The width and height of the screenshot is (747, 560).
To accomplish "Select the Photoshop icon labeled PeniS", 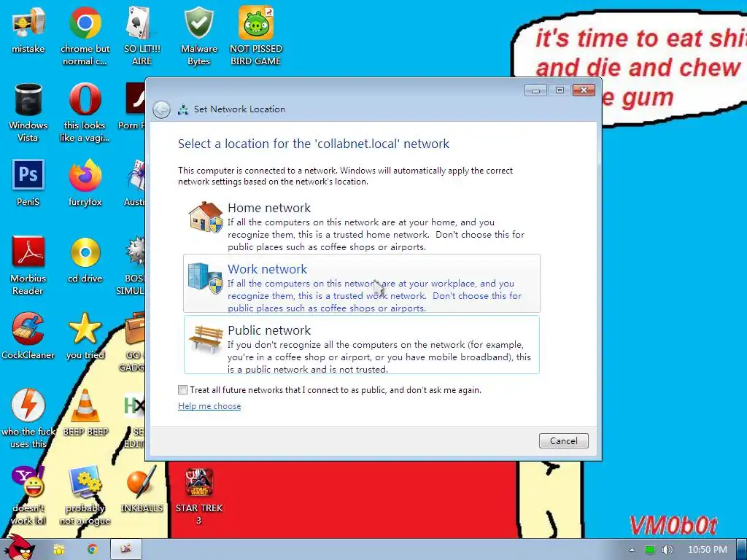I will click(28, 183).
